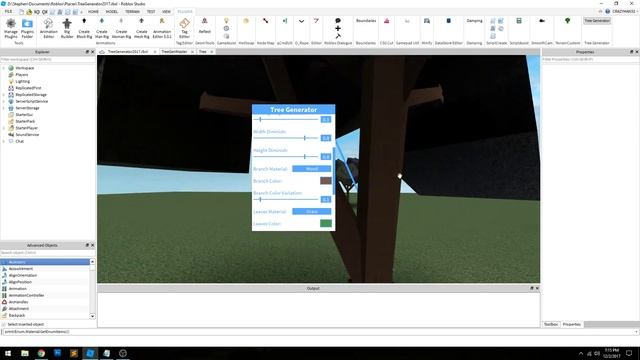Switch to the TERRAIN ribbon tab
The width and height of the screenshot is (640, 360).
(x=132, y=11)
